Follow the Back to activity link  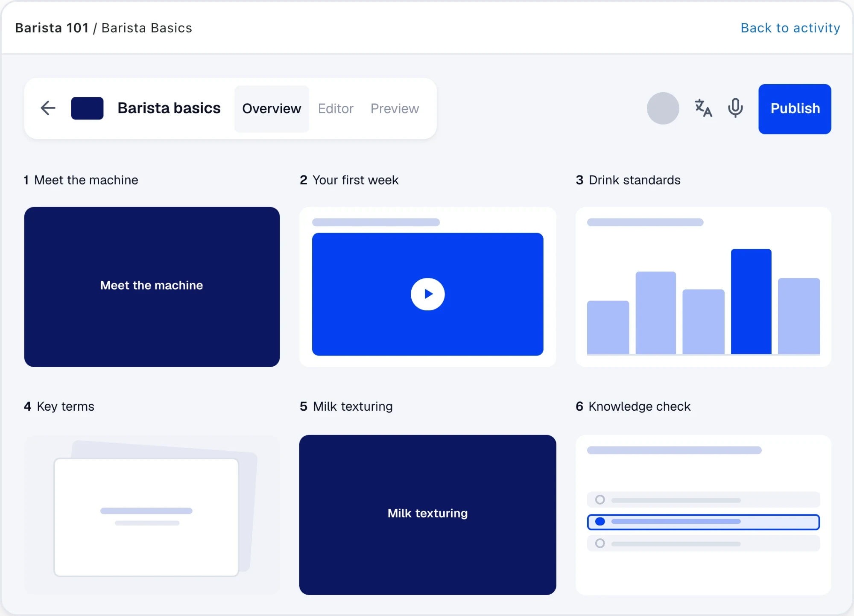(x=790, y=28)
